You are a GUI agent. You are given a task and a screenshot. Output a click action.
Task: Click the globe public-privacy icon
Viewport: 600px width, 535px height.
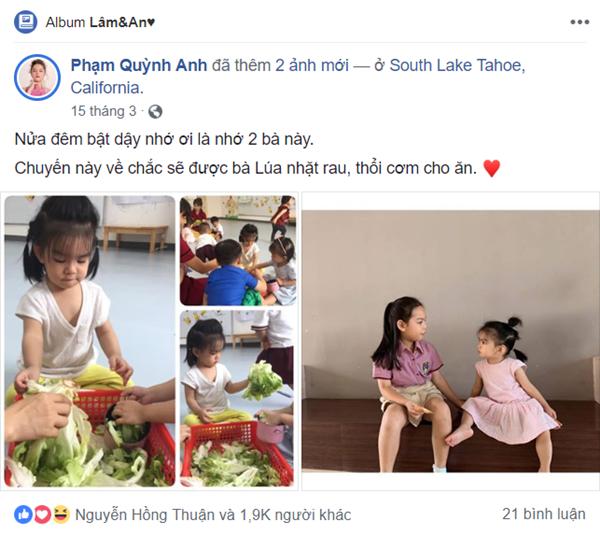pyautogui.click(x=155, y=112)
